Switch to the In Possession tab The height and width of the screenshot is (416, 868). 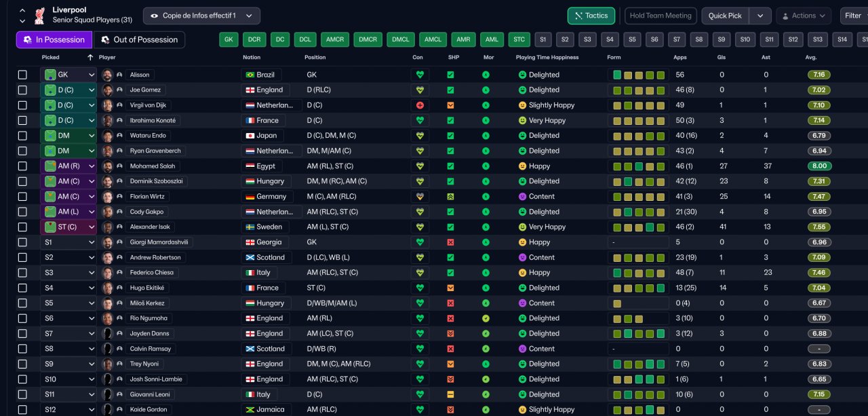tap(54, 39)
